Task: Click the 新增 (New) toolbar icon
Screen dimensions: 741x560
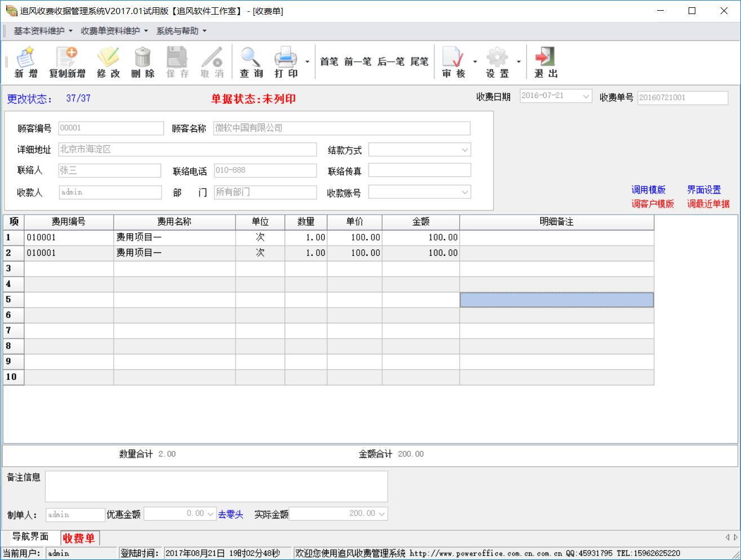Action: 25,62
